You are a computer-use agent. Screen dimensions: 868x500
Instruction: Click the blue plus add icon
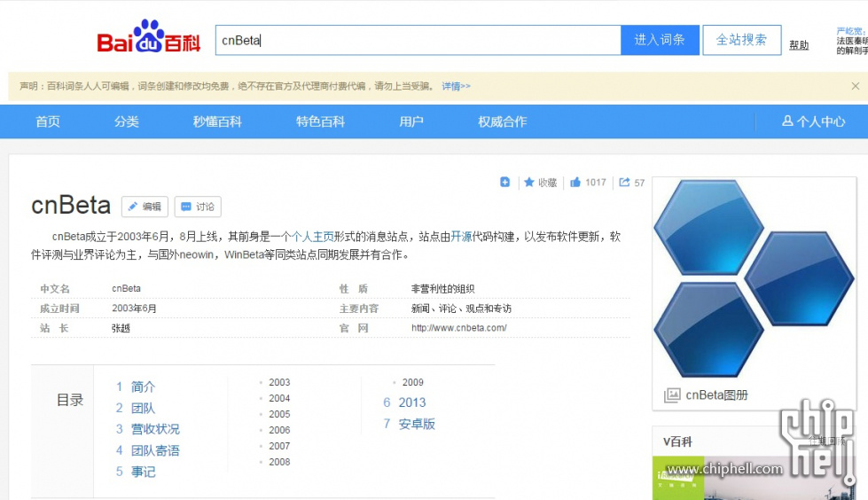504,182
